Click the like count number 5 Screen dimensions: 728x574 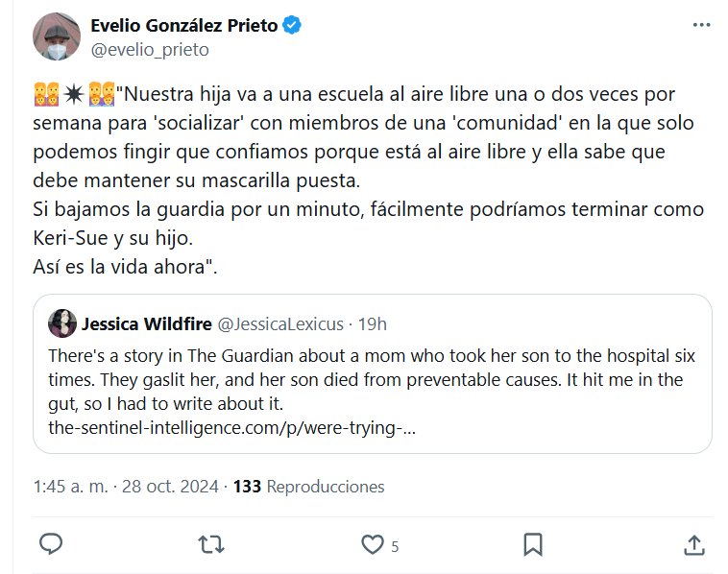pyautogui.click(x=395, y=546)
